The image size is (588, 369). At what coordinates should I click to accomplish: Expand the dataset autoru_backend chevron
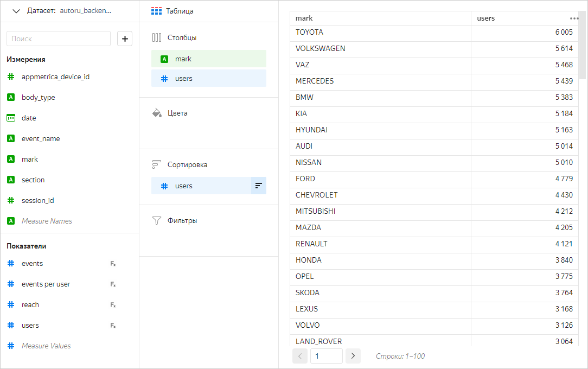16,11
